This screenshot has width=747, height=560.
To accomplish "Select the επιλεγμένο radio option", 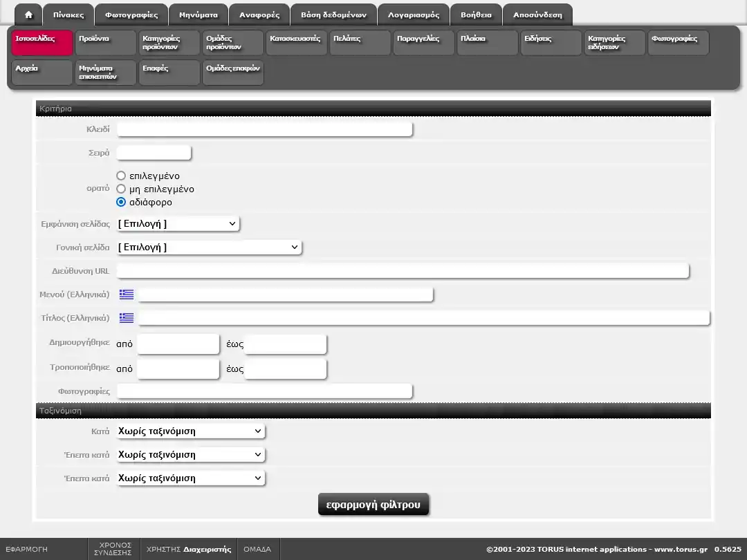I will (x=121, y=176).
